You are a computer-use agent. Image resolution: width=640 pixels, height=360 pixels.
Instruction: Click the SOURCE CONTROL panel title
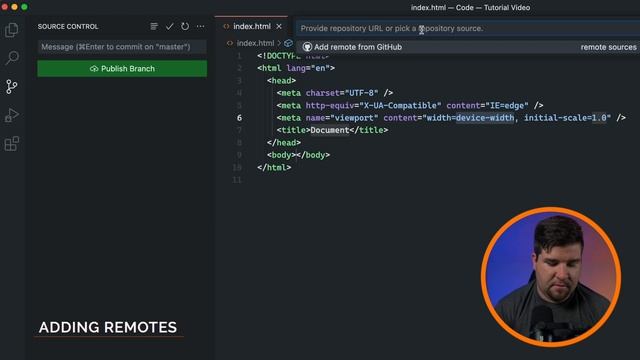(x=68, y=27)
